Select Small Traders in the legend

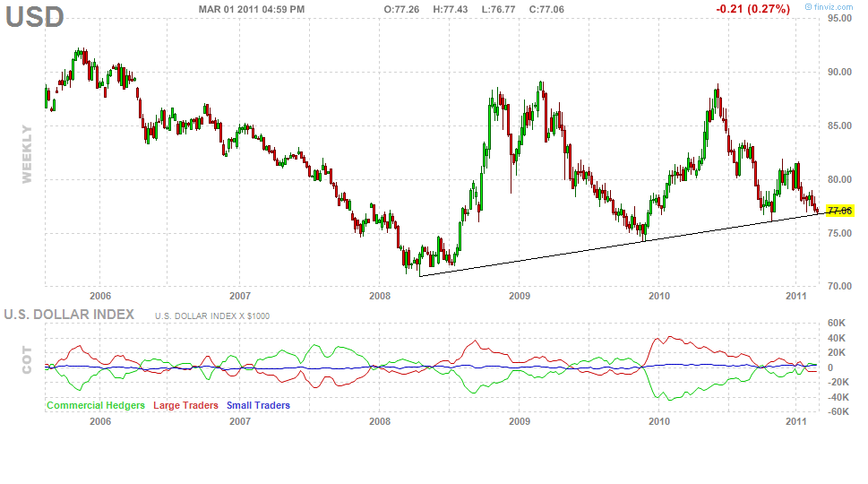coord(258,405)
